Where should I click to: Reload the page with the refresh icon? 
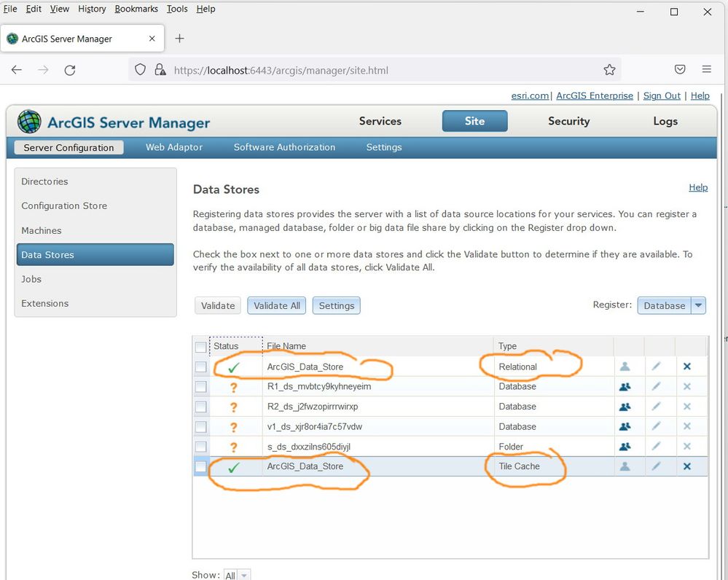click(70, 70)
